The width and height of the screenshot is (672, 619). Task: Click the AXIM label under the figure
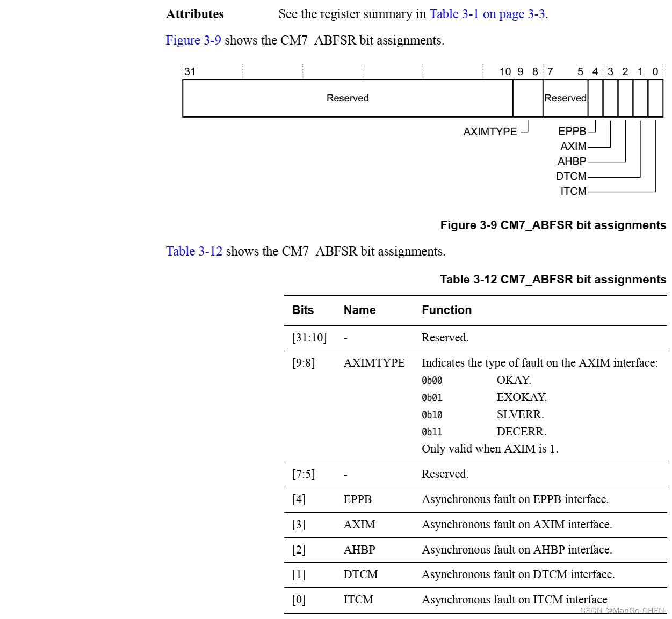point(574,146)
